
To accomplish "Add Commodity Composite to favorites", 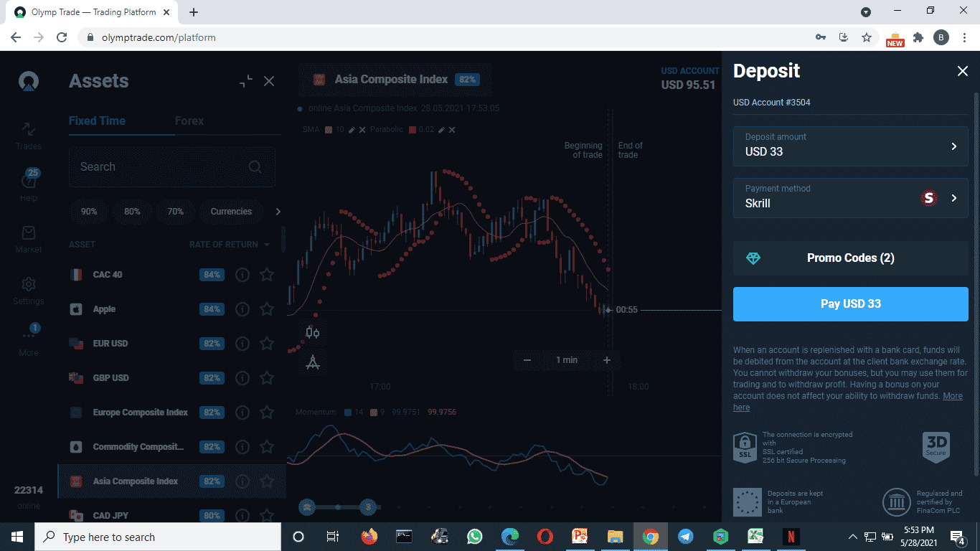I will (267, 447).
